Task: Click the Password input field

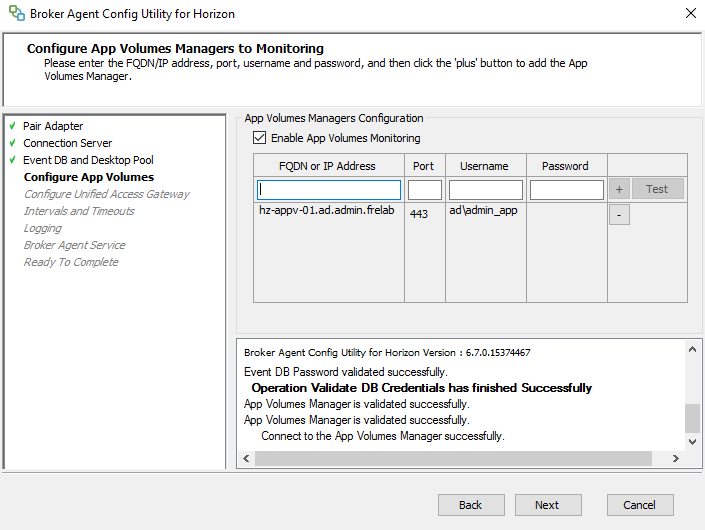Action: click(567, 190)
